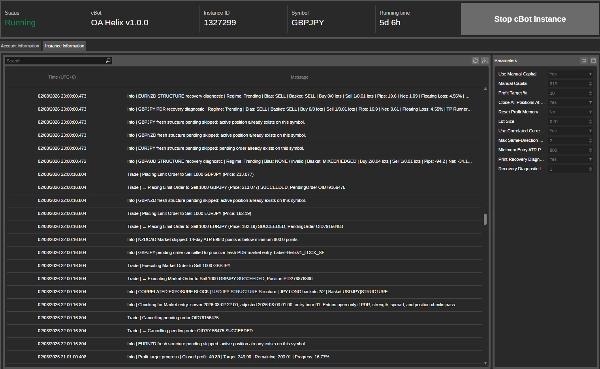Switch to the Account Information tab
The height and width of the screenshot is (369, 600).
[x=20, y=46]
